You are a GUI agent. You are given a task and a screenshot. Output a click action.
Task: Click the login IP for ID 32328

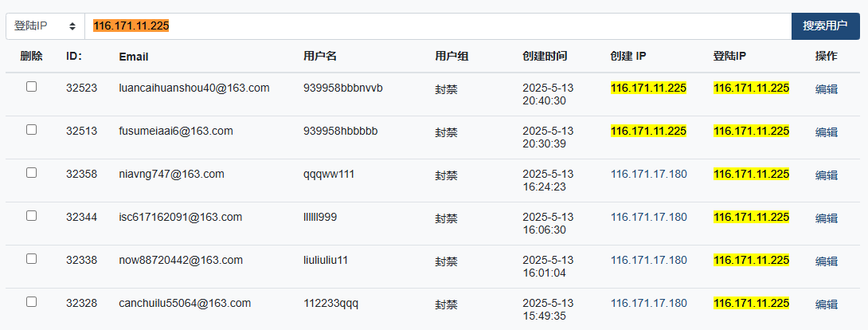pyautogui.click(x=752, y=304)
